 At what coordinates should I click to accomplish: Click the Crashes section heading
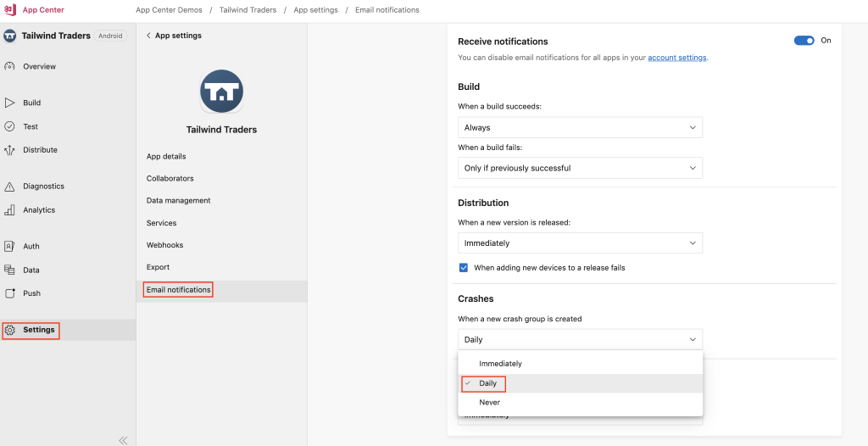[476, 298]
